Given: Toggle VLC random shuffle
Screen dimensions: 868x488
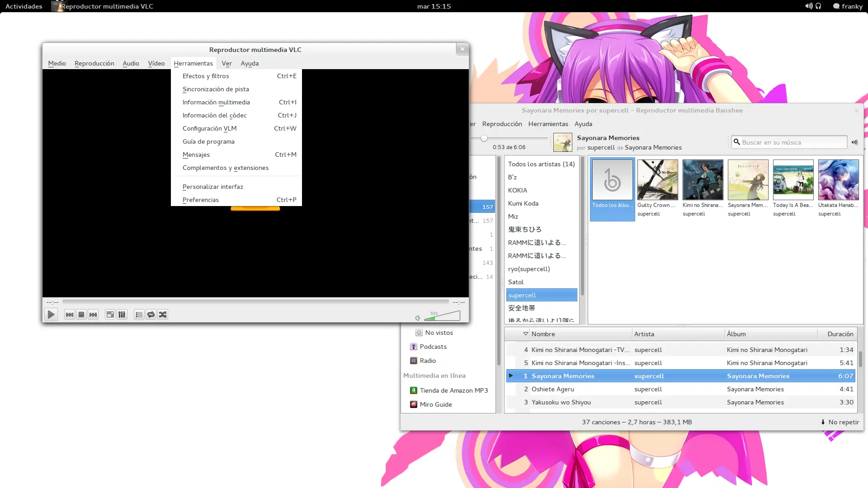Looking at the screenshot, I should 163,314.
